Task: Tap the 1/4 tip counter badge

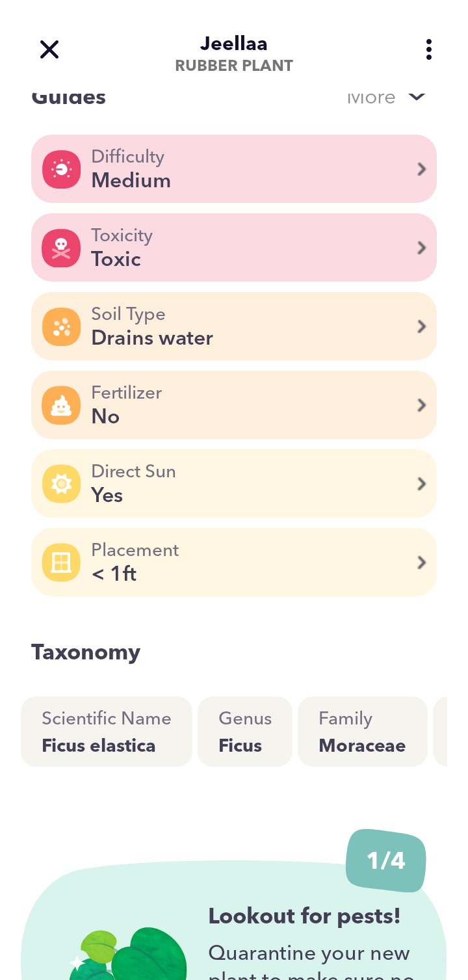Action: pos(386,860)
